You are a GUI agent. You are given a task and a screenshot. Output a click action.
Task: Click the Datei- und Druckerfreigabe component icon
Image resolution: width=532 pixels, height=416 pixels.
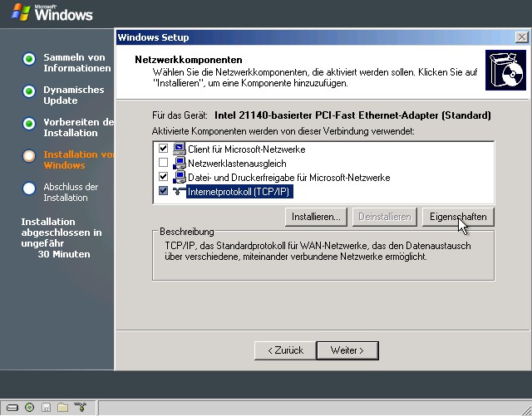(179, 178)
